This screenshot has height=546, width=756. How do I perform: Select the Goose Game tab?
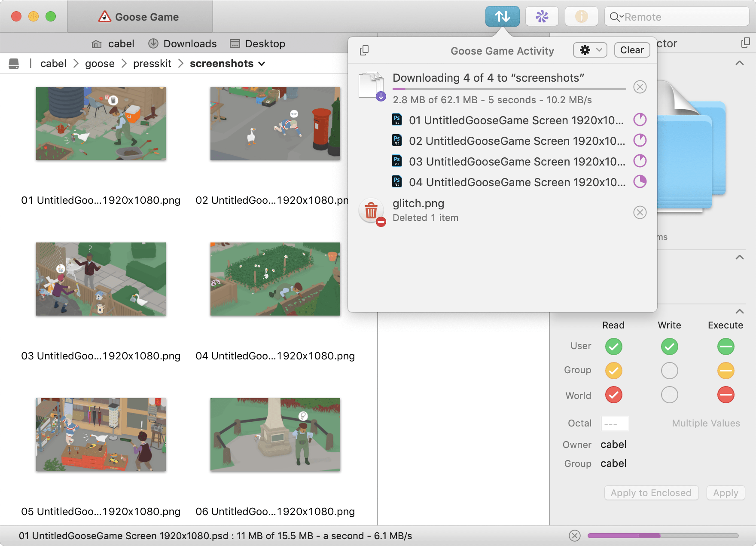coord(140,17)
